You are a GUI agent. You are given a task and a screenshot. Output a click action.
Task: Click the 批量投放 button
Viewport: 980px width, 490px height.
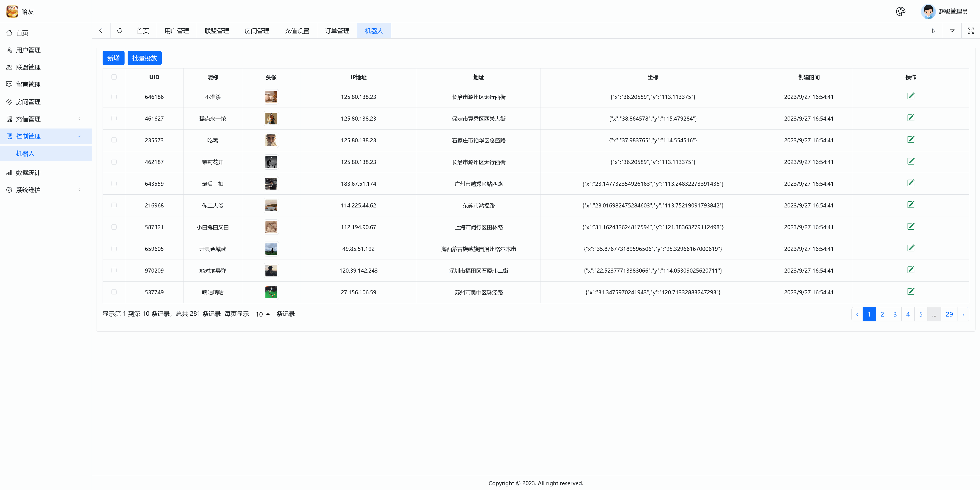pyautogui.click(x=144, y=58)
